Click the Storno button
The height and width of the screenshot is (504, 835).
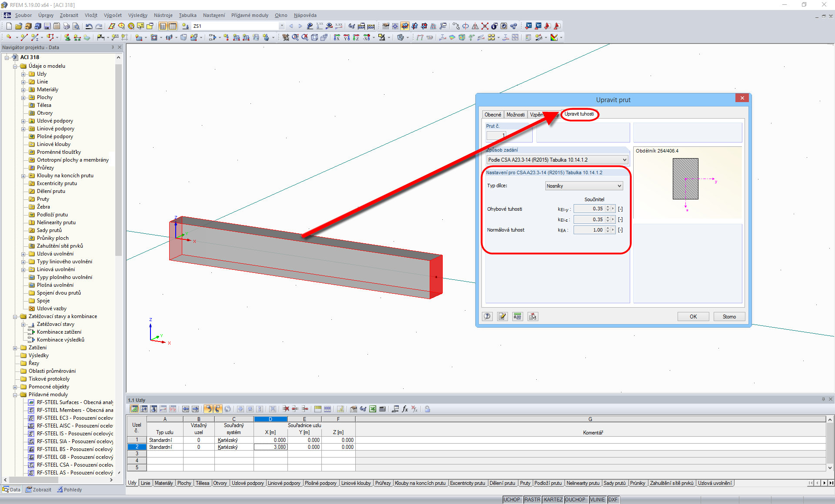pos(729,317)
